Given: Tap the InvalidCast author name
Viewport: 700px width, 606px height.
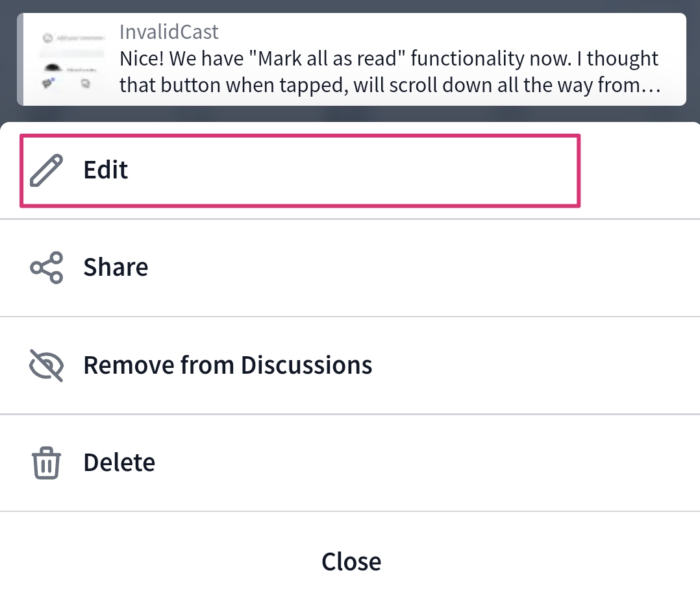Looking at the screenshot, I should 169,32.
